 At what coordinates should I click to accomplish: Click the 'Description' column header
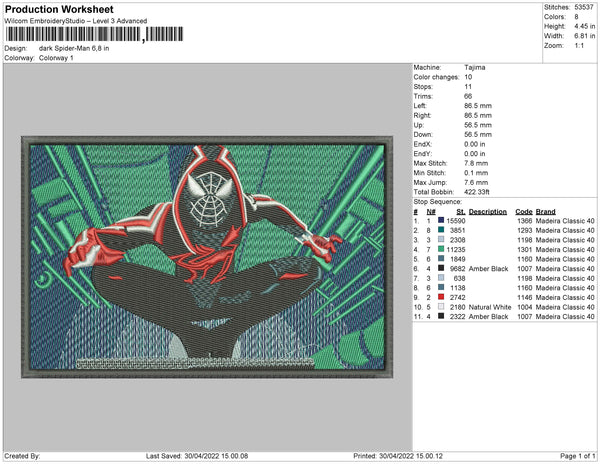(488, 212)
